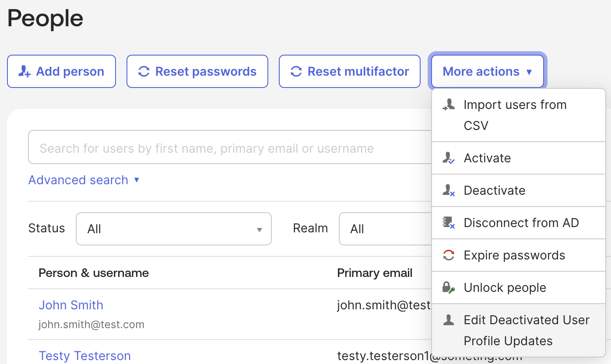Click the red Expire passwords icon
611x364 pixels.
tap(449, 255)
